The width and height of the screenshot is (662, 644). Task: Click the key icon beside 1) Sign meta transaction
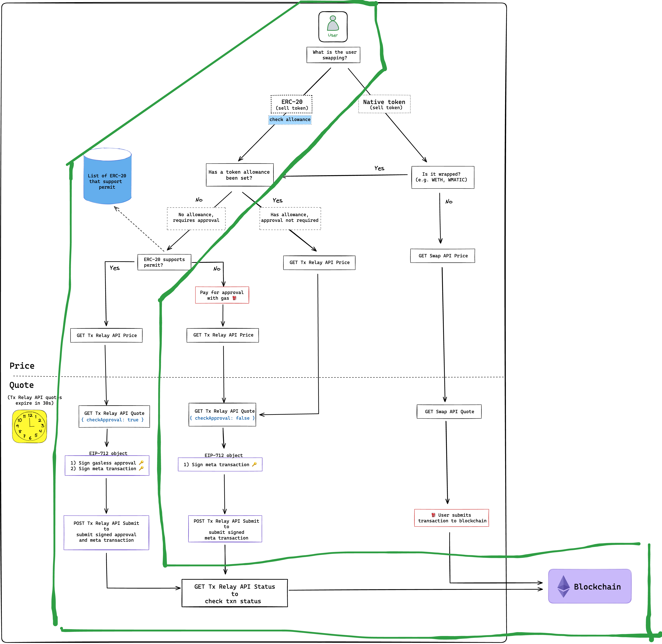254,464
